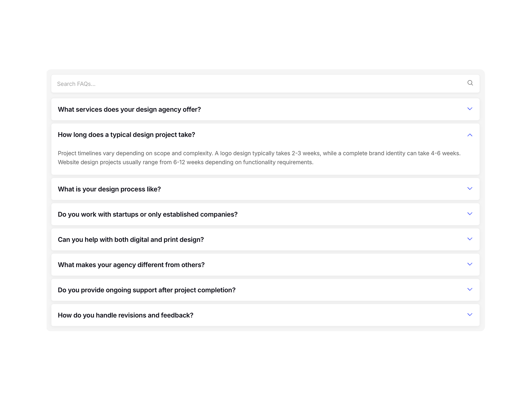Click the 'How long does a typical design project take?' heading
Viewport: 532px width, 399px height.
pyautogui.click(x=126, y=135)
